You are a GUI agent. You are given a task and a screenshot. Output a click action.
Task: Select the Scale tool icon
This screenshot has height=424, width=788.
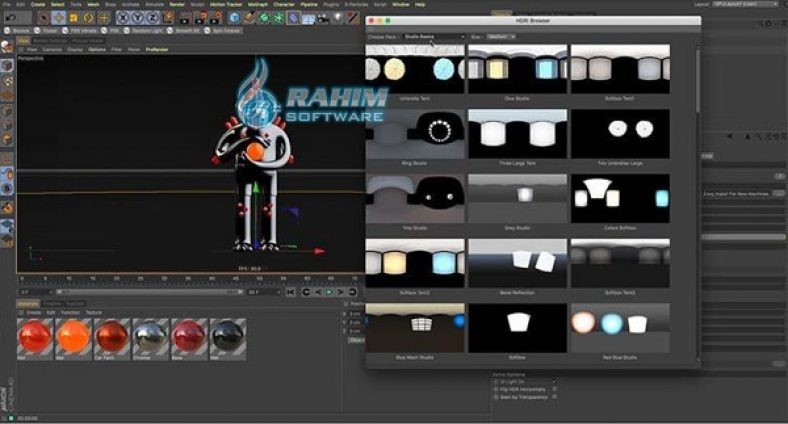(x=73, y=17)
